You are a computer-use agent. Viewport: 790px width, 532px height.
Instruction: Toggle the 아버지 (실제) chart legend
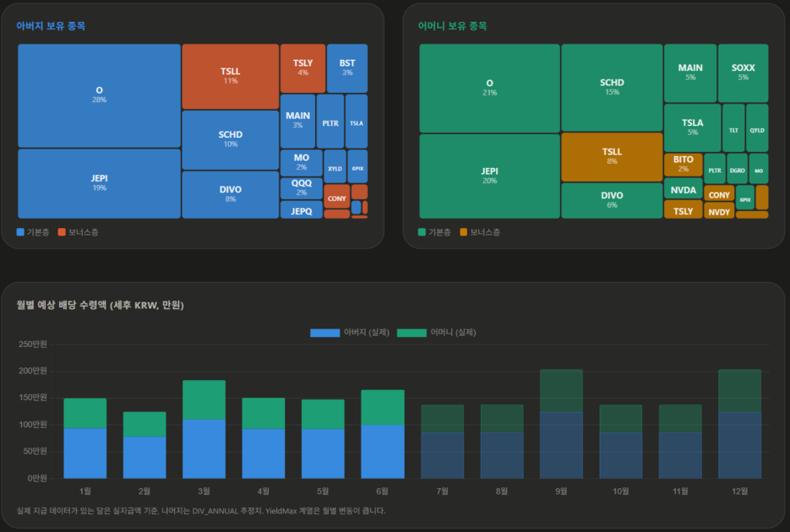(x=350, y=332)
